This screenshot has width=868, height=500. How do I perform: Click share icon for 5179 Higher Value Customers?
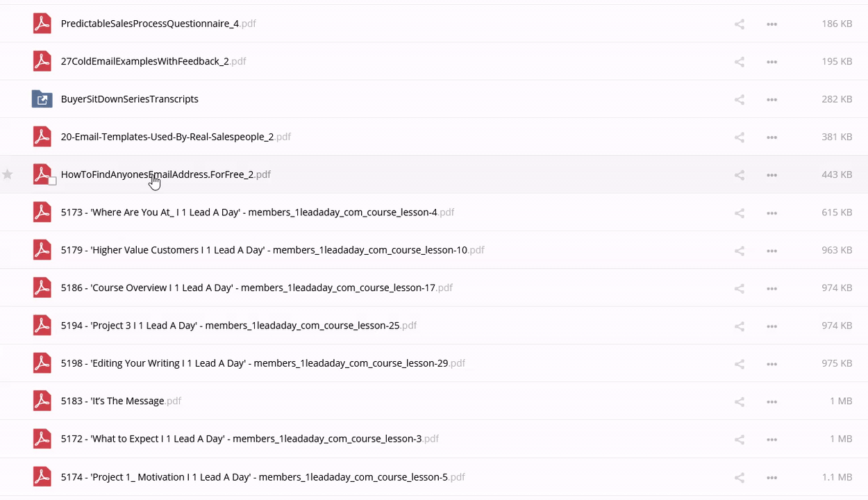click(740, 251)
